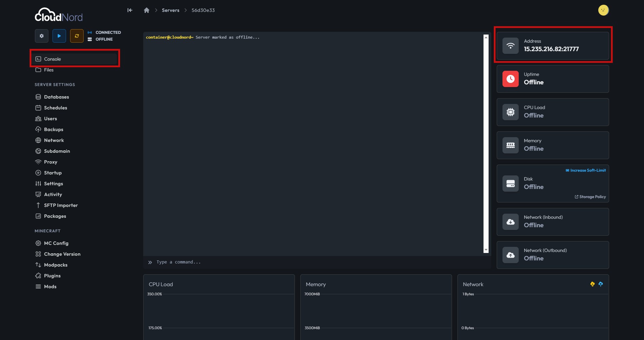
Task: Start the server with the play button
Action: point(59,36)
